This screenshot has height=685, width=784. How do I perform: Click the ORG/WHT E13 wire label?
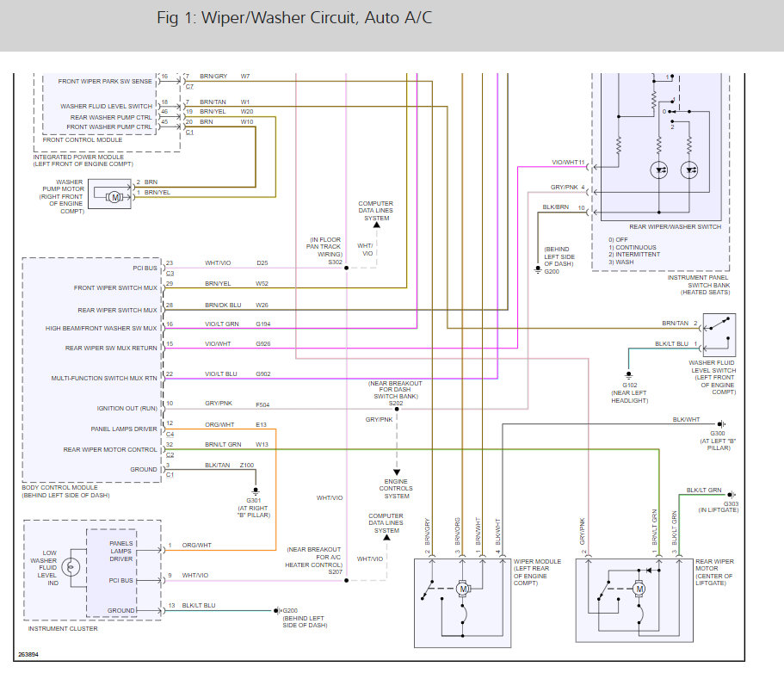(x=236, y=425)
